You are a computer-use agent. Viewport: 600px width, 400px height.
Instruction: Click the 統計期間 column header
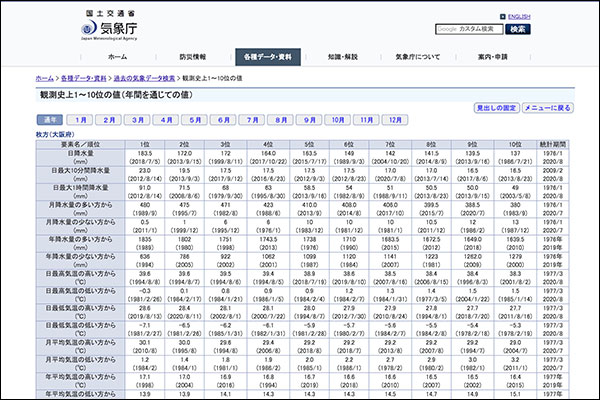point(553,144)
